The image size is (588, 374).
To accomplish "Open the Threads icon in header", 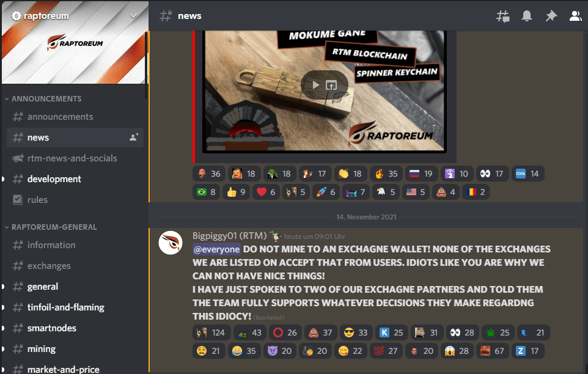I will (x=503, y=16).
